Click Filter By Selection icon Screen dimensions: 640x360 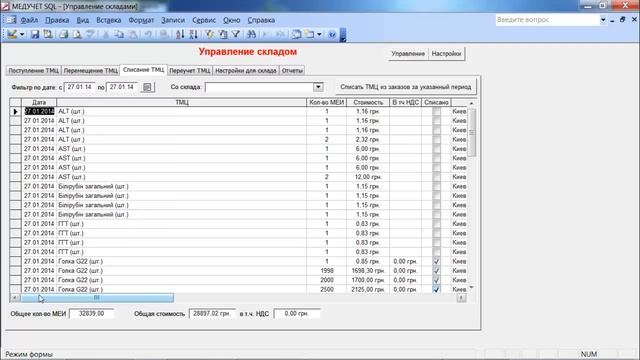210,34
